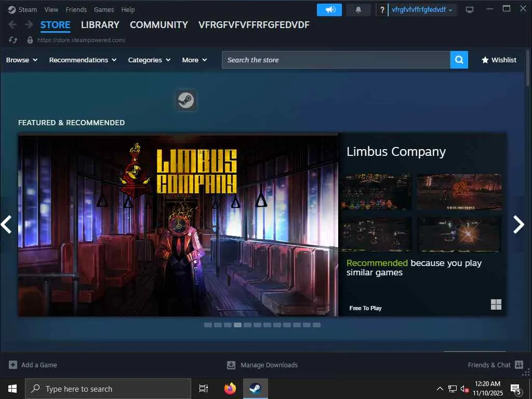View top-right Limbus Company screenshot thumbnail
Image resolution: width=532 pixels, height=399 pixels.
[x=459, y=192]
